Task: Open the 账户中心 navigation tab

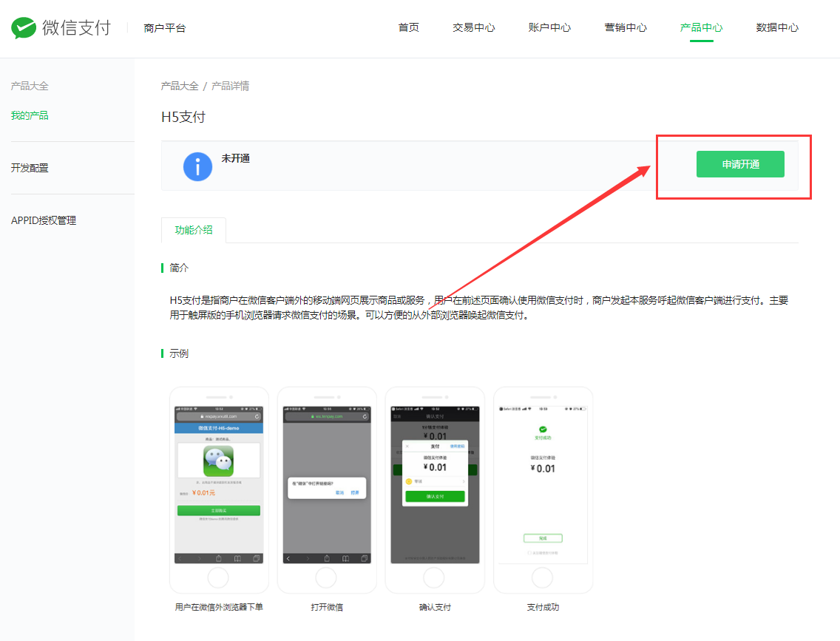Action: pyautogui.click(x=549, y=27)
